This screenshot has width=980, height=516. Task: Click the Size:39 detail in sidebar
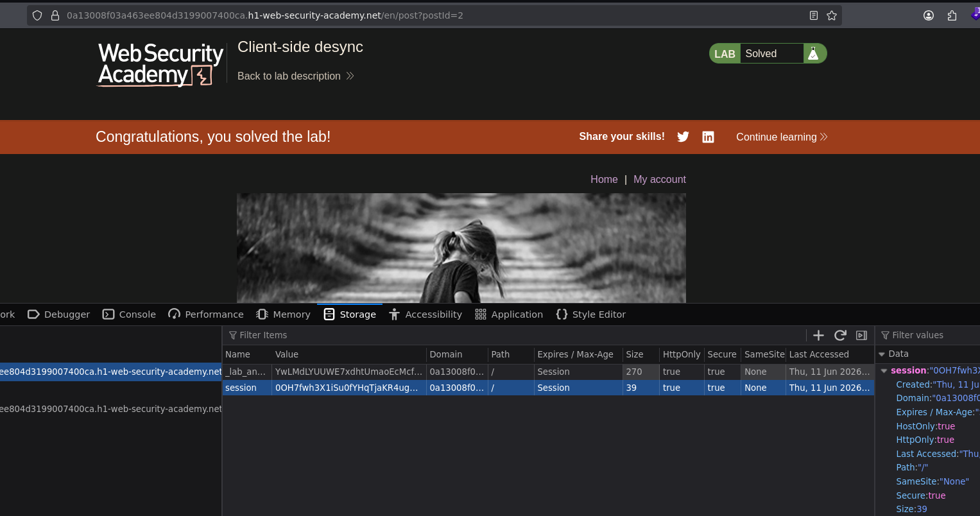coord(911,509)
